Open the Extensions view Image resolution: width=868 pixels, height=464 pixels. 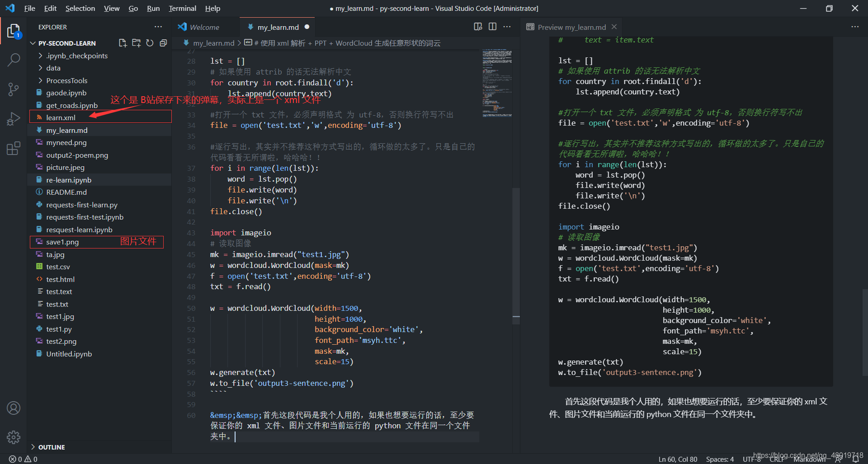[x=14, y=148]
